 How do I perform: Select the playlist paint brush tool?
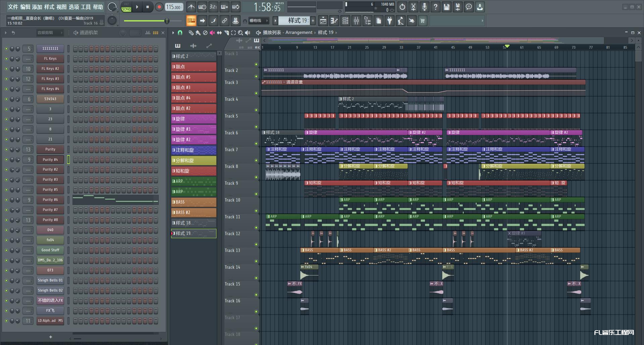(198, 33)
